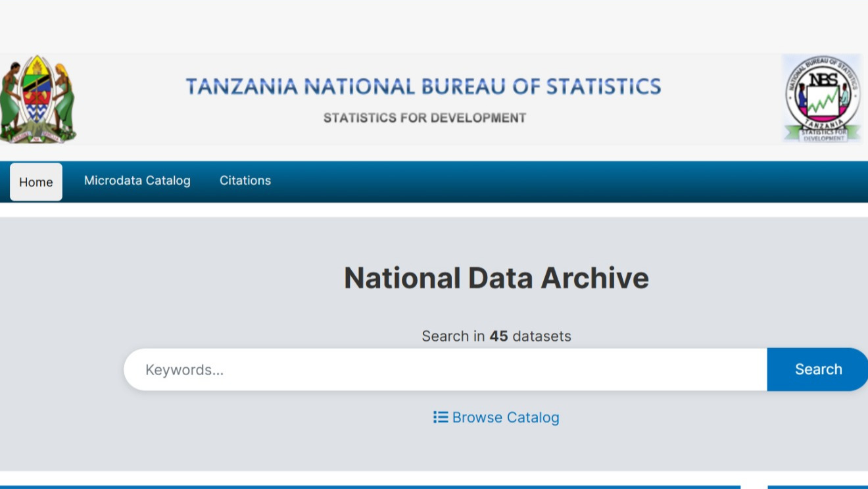Click the blue Search button
Screen dimensions: 868x489
[x=818, y=369]
